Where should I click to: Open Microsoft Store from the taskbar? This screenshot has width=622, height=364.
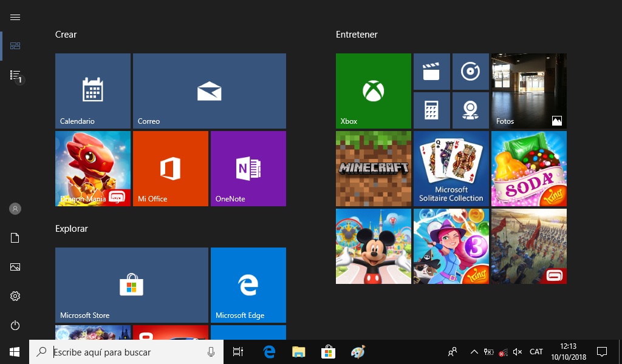coord(328,352)
